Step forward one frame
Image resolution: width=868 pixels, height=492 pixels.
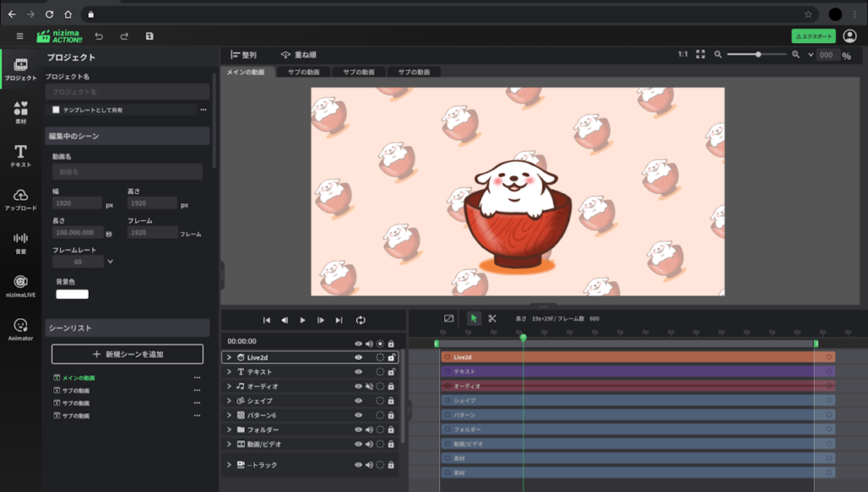click(320, 320)
